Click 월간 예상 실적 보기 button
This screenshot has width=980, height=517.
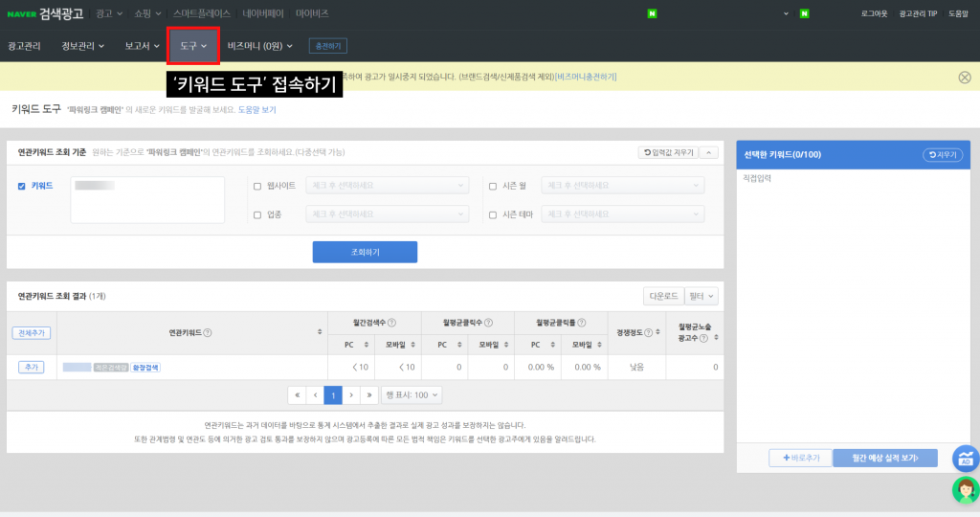[x=885, y=459]
